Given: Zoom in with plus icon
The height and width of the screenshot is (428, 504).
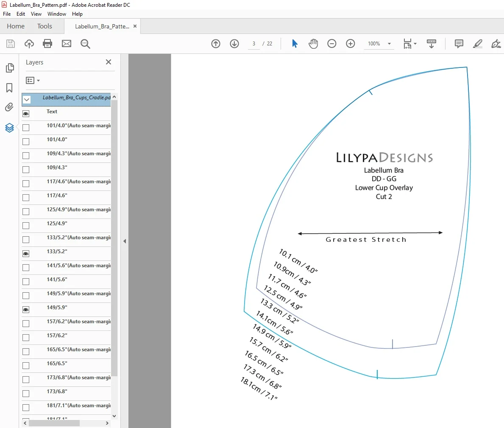Looking at the screenshot, I should (351, 43).
